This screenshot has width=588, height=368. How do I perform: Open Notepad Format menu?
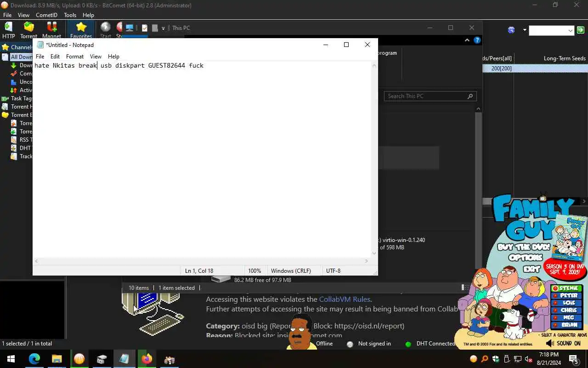tap(75, 57)
